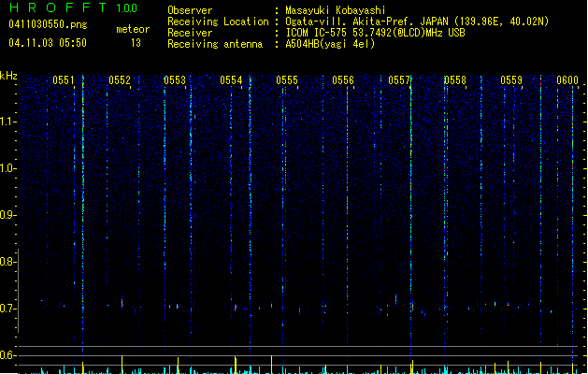Image resolution: width=588 pixels, height=374 pixels.
Task: Click the 0557 time marker
Action: pos(399,80)
